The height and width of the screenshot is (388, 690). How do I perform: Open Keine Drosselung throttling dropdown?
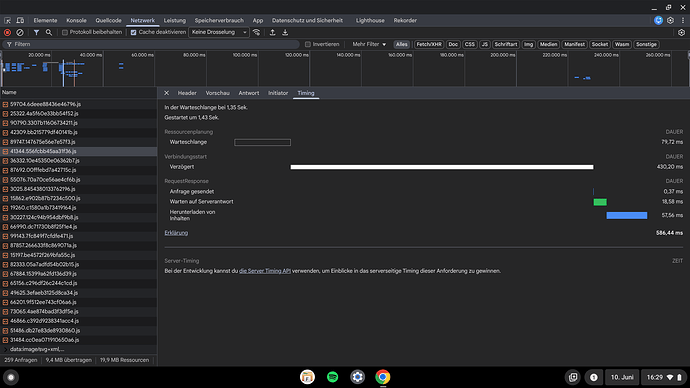coord(219,32)
